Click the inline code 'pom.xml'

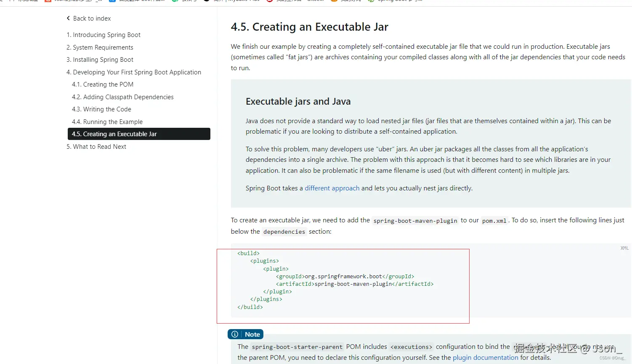[494, 221]
